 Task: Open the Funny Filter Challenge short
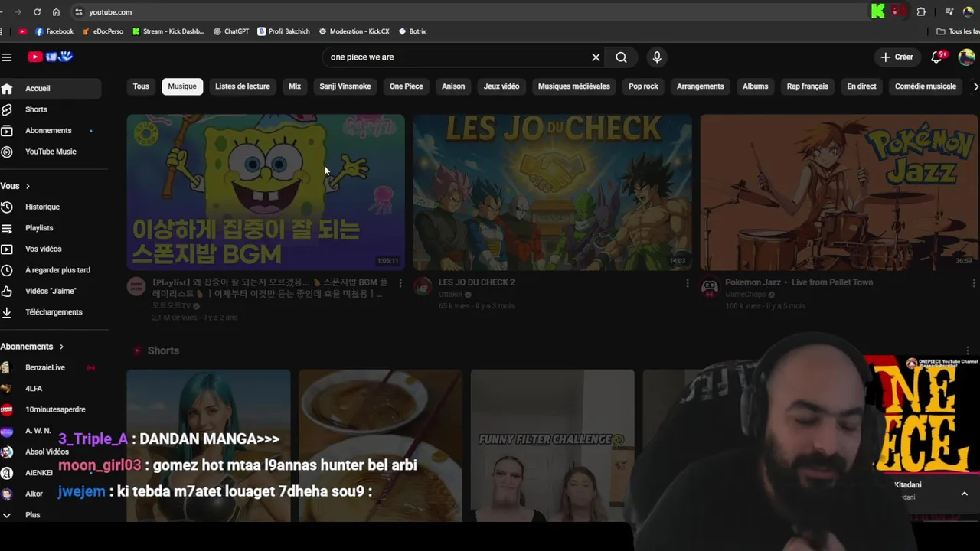[x=553, y=445]
